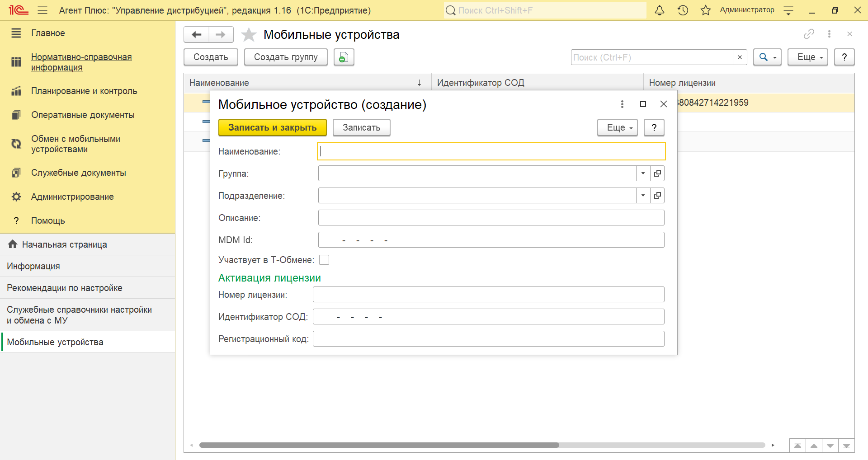Screen dimensions: 868x460
Task: Switch to Служебные справочники настройки tab
Action: pyautogui.click(x=88, y=315)
